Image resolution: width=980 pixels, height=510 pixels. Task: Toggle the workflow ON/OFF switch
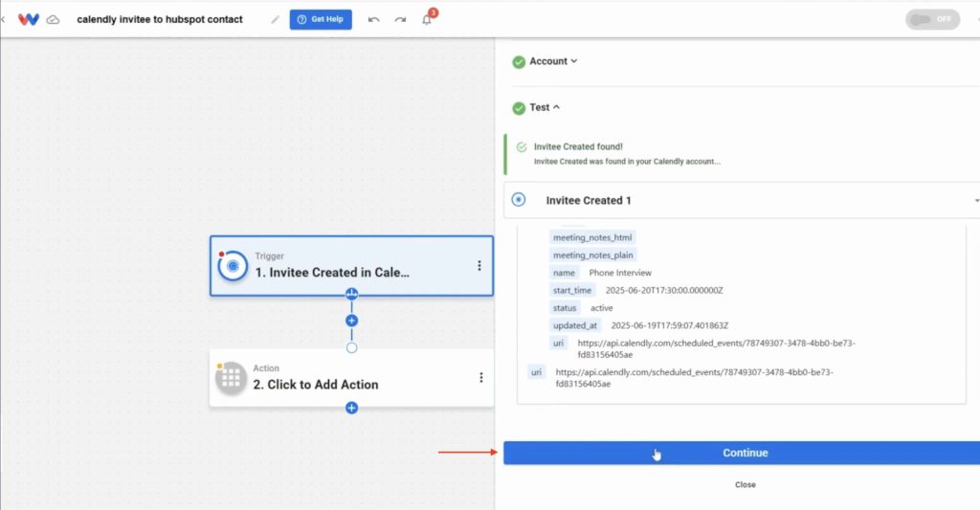pyautogui.click(x=932, y=19)
